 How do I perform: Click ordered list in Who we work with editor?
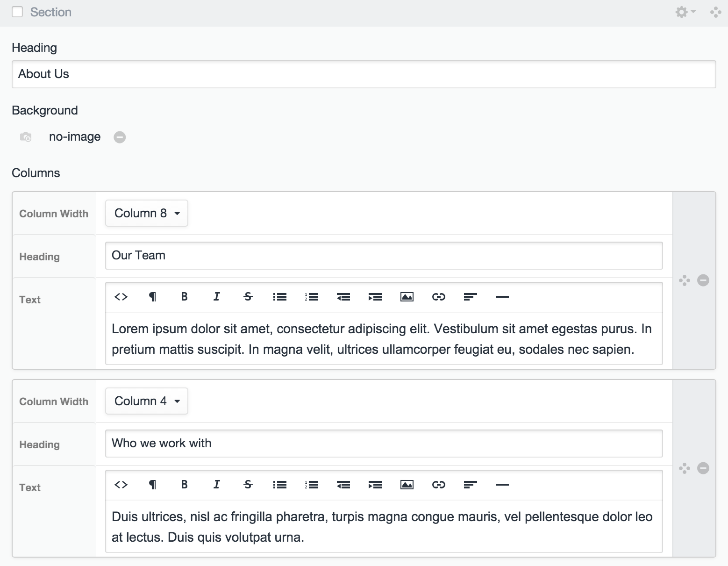312,485
